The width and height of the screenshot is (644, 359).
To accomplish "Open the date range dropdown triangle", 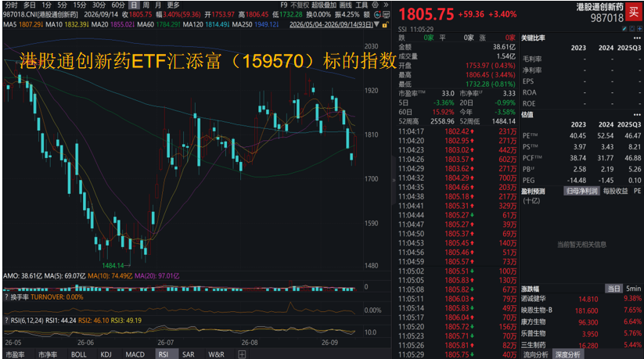I will click(376, 25).
